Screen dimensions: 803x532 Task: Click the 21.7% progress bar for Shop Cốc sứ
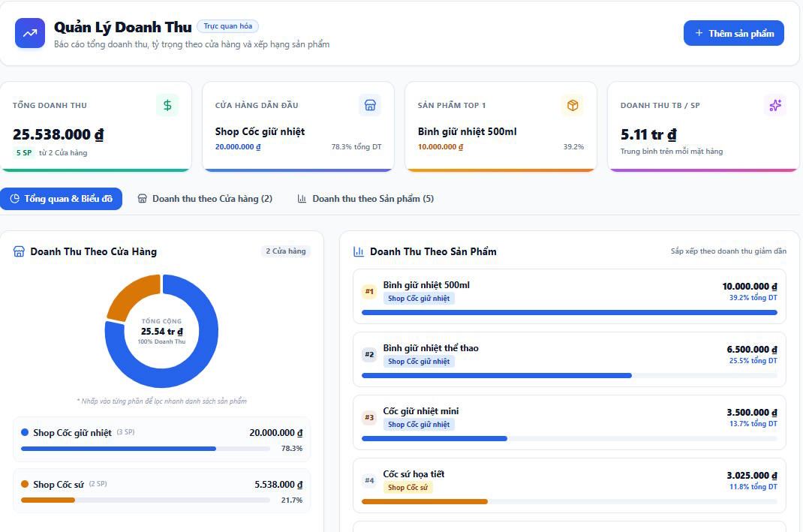146,500
